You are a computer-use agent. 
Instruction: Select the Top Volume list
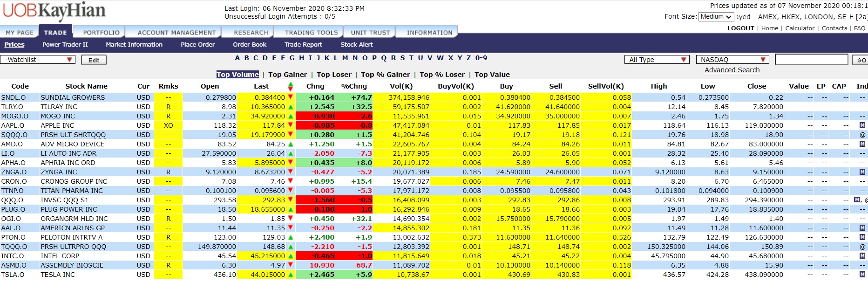pyautogui.click(x=237, y=75)
